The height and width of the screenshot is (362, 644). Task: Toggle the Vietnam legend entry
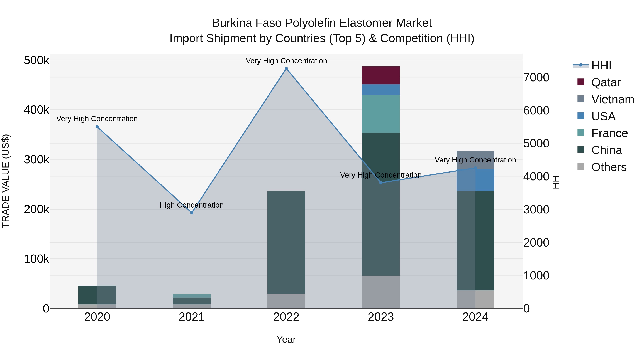606,99
